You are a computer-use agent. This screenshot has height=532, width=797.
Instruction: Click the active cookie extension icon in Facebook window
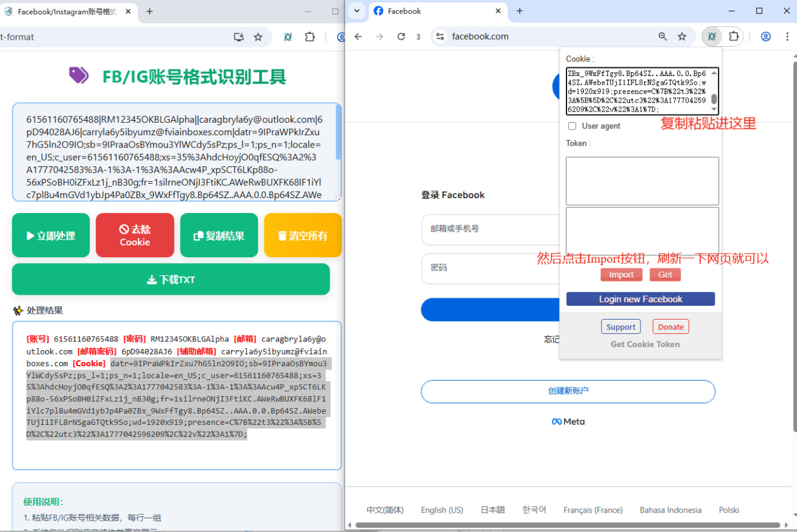pos(711,37)
